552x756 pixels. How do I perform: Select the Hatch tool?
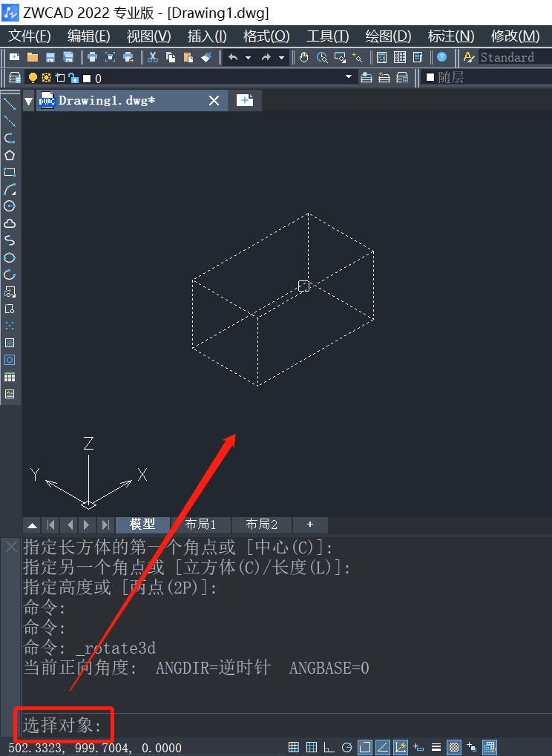pos(10,343)
